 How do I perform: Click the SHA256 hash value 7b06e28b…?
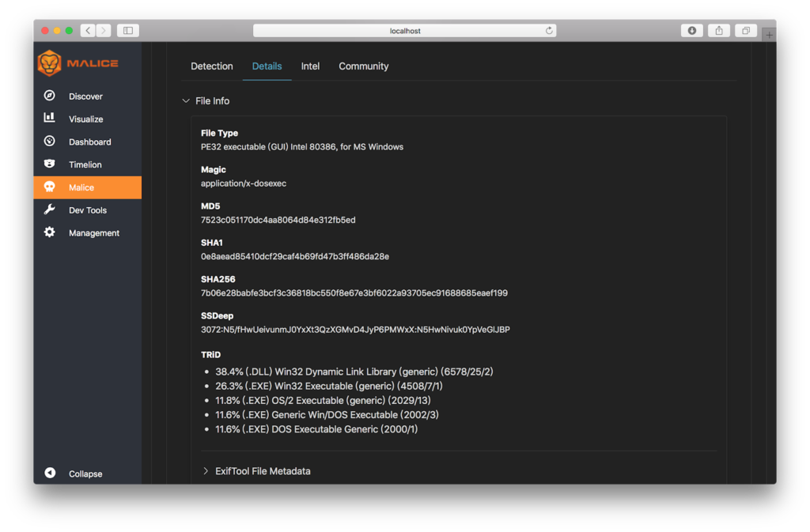pyautogui.click(x=354, y=293)
